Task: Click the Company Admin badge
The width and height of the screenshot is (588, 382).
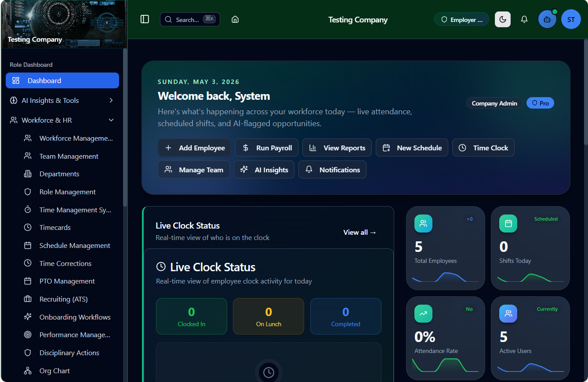Action: click(494, 103)
